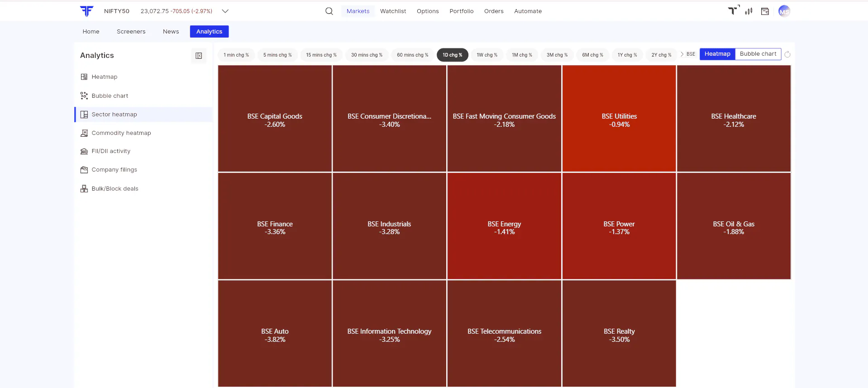
Task: Select the BSE Information Technology tile
Action: [x=389, y=334]
